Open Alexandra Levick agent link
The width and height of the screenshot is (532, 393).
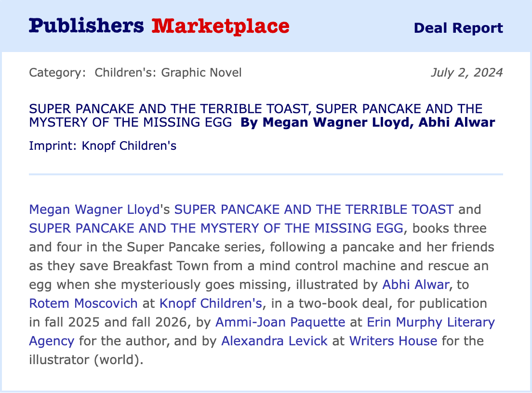[274, 341]
